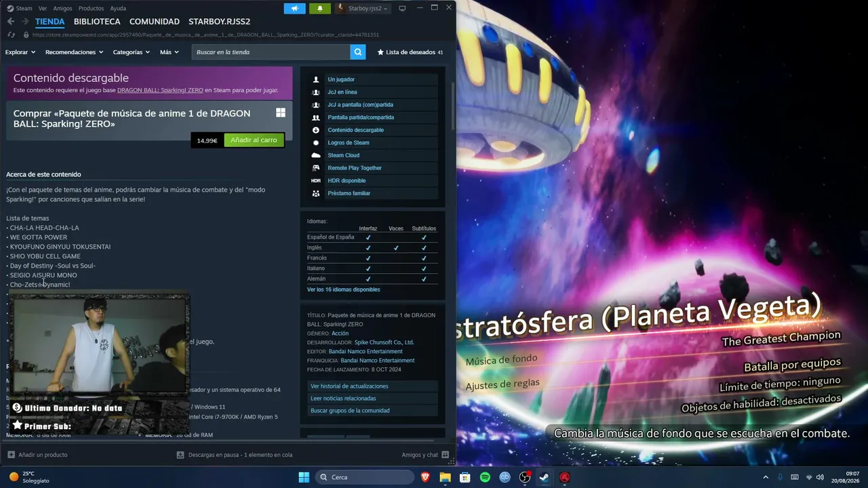Click the store page URL address
The width and height of the screenshot is (868, 488).
pyautogui.click(x=205, y=35)
